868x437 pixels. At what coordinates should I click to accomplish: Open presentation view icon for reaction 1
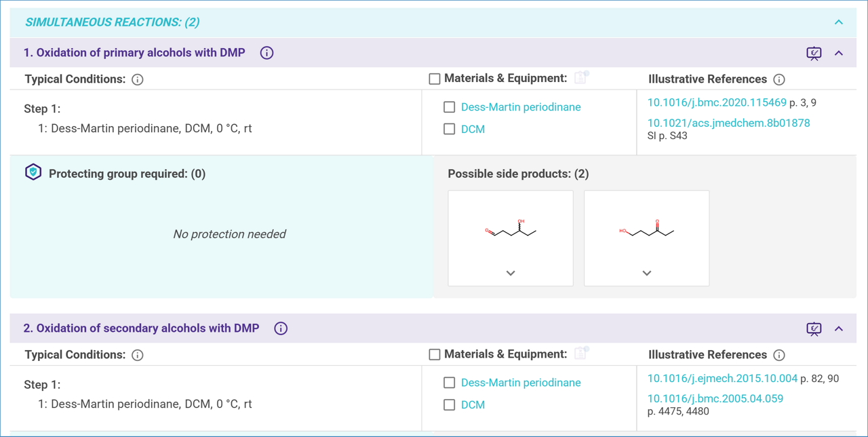point(814,54)
